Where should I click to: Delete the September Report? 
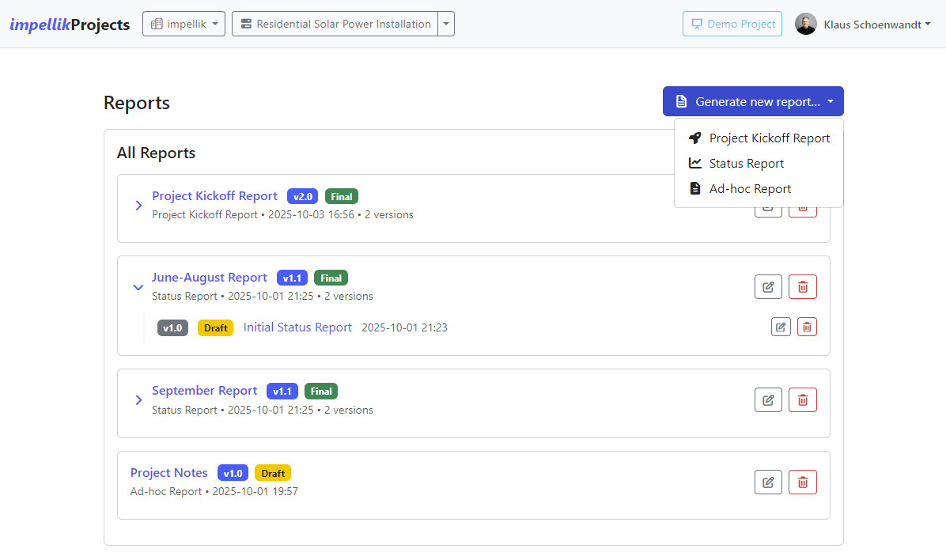click(802, 400)
